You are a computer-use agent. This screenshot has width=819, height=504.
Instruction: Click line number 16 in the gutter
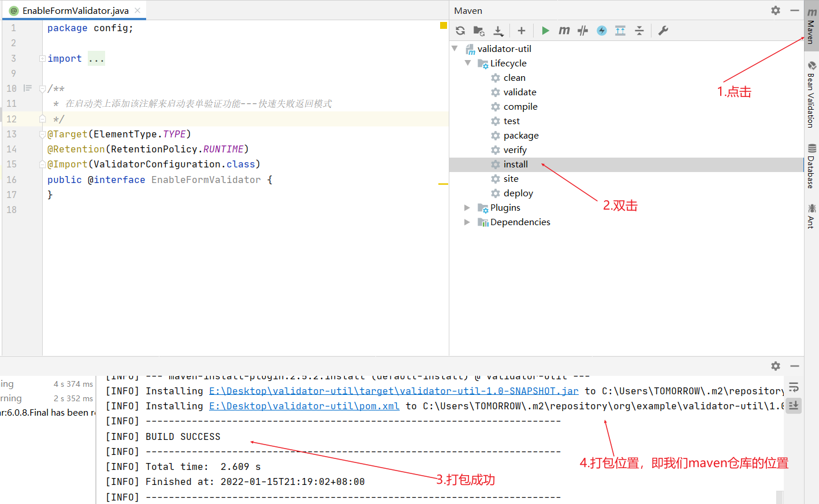pos(12,180)
